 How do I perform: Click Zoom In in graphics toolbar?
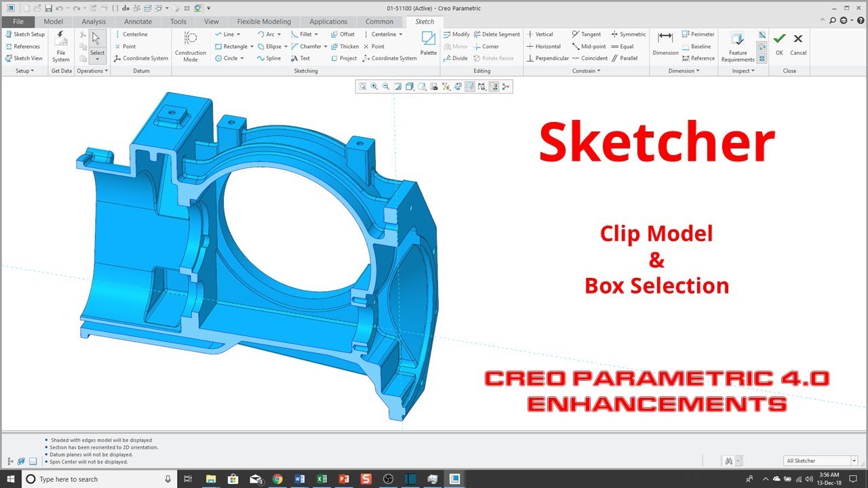374,86
